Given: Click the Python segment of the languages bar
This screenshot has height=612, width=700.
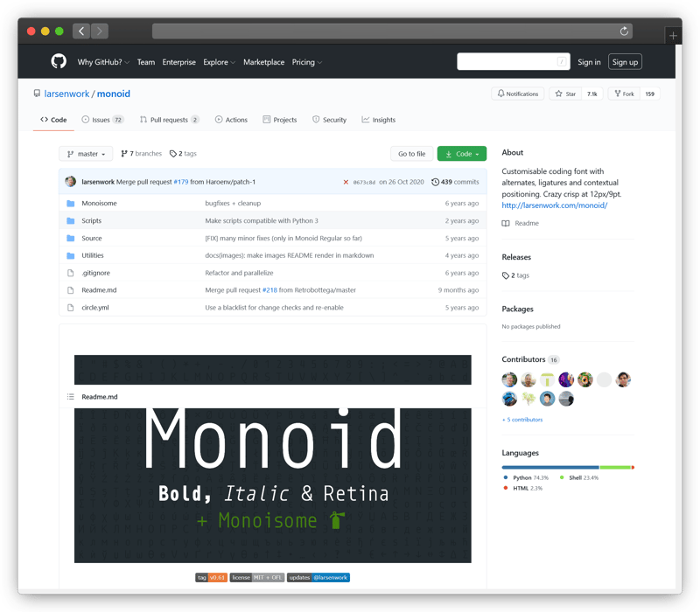Looking at the screenshot, I should pos(550,468).
